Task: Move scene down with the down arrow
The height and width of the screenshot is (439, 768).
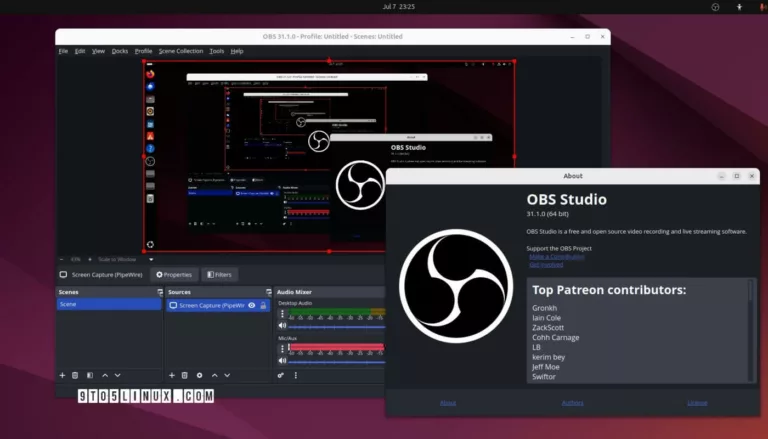Action: (118, 375)
